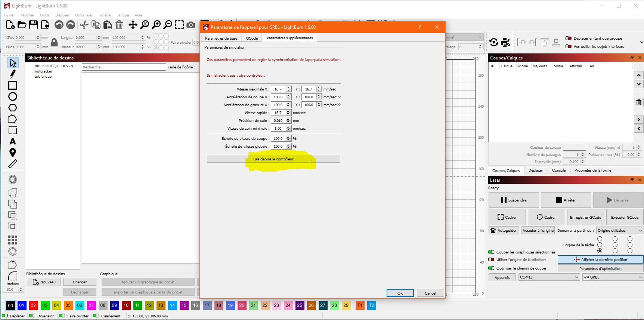Toggle 'Optimiser le chemin de coupe'
The image size is (644, 320).
pos(491,268)
